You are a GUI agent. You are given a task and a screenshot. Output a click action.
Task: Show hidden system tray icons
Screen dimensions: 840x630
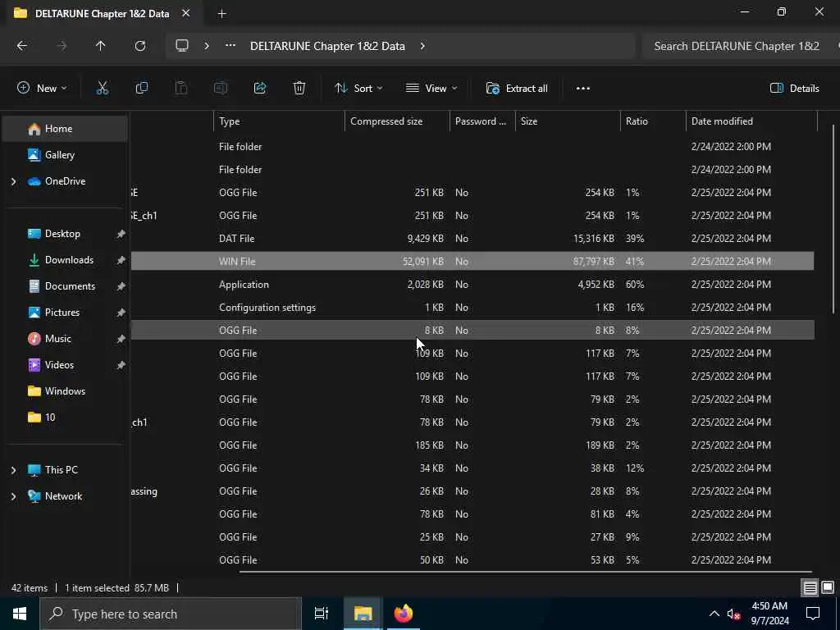714,614
